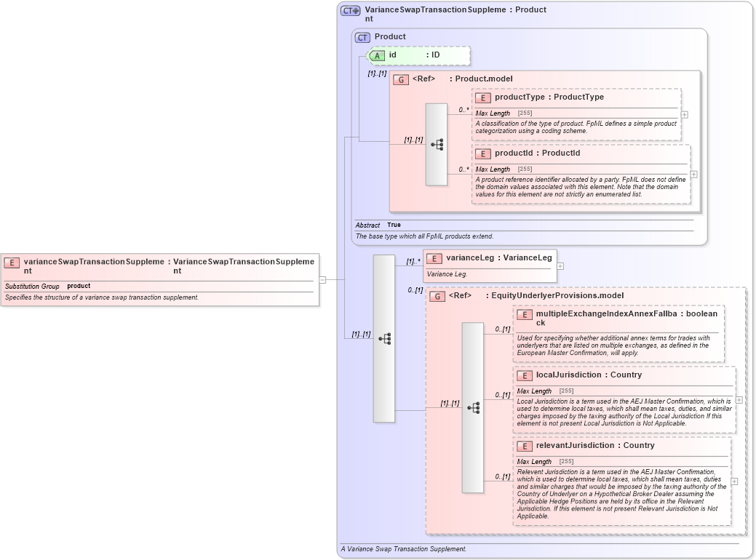Expand the varianceLeg element

[x=560, y=266]
